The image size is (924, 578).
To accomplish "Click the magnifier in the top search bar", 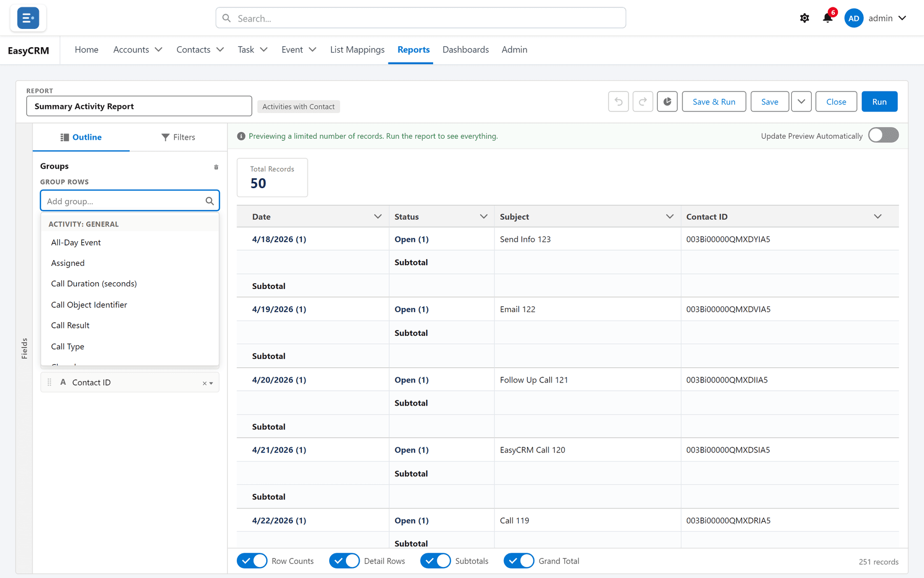I will click(x=226, y=18).
